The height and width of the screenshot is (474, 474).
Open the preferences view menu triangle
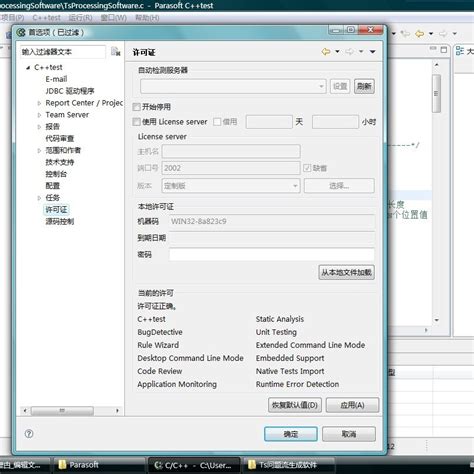coord(373,52)
